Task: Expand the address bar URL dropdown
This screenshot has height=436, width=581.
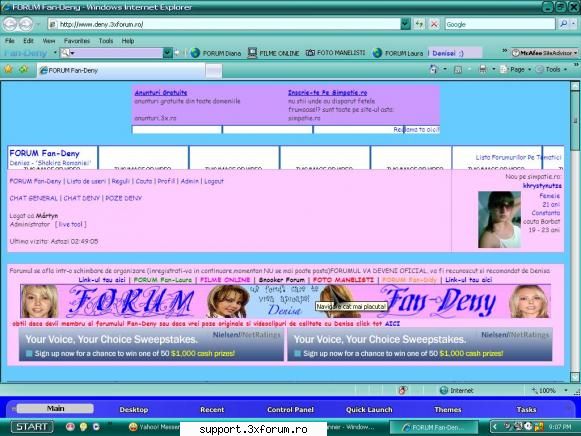Action: point(405,24)
